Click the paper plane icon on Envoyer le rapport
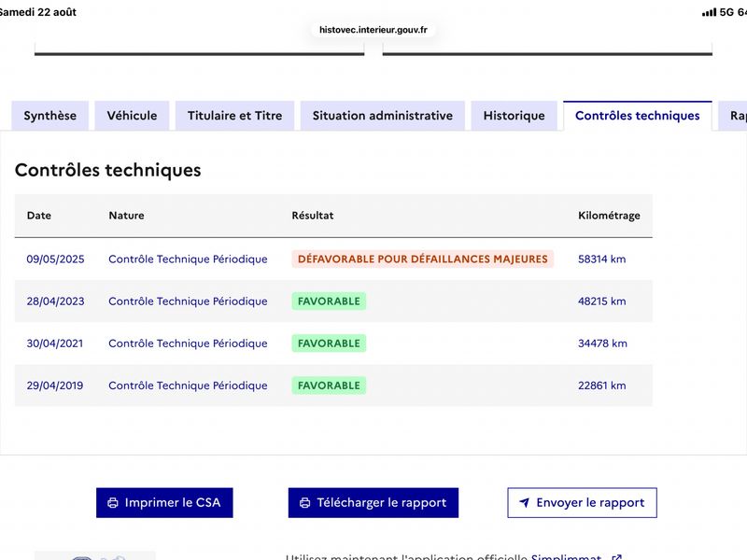Screen dimensions: 747x560 click(524, 502)
